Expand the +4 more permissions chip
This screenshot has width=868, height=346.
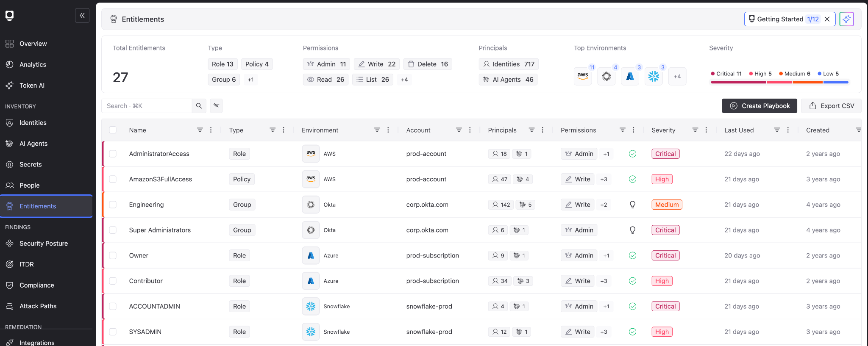click(x=404, y=80)
